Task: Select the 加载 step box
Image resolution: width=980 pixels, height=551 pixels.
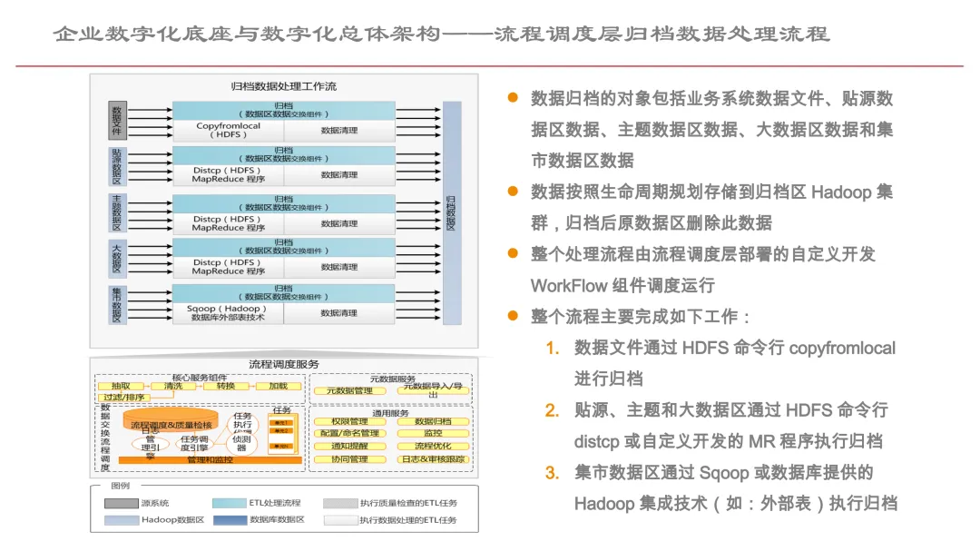Action: tap(279, 386)
